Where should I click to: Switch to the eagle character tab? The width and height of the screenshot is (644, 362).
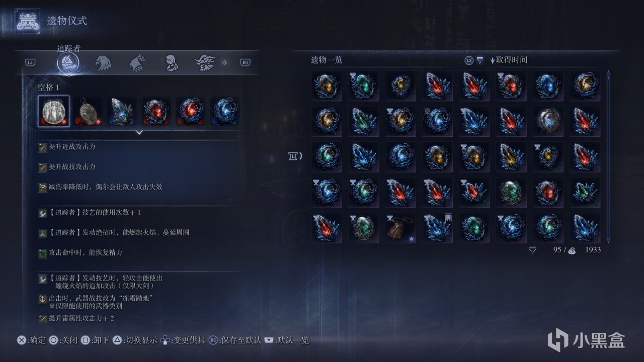[103, 63]
